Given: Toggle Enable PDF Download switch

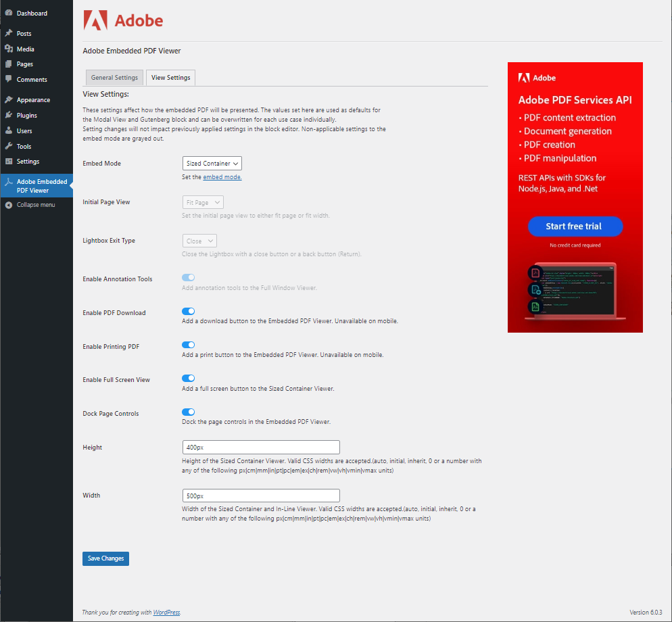Looking at the screenshot, I should 188,311.
